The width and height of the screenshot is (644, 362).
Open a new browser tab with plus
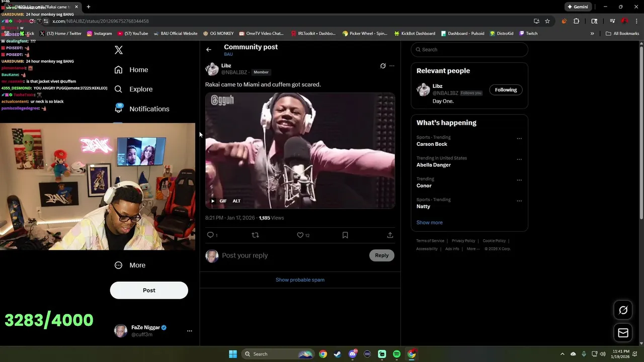coord(89,7)
